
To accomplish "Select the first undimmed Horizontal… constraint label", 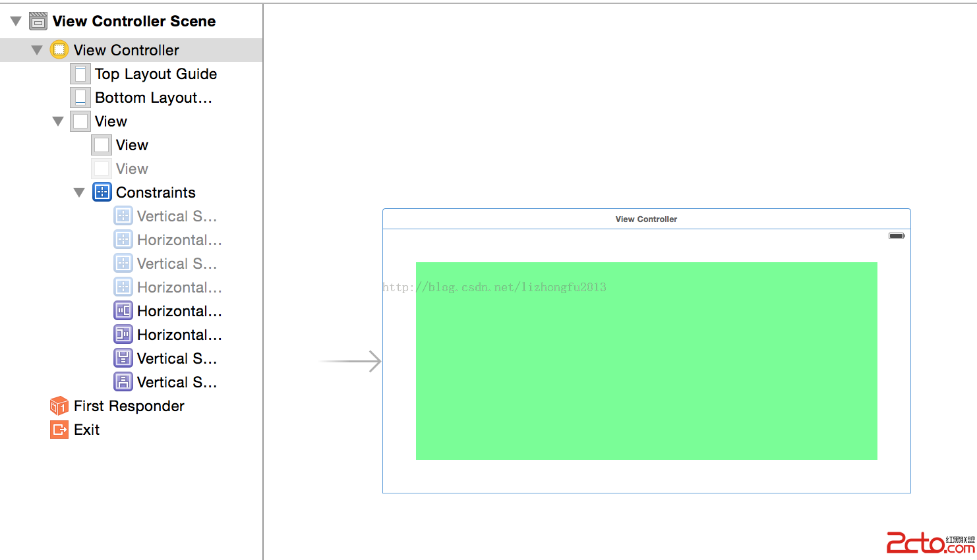I will tap(179, 311).
